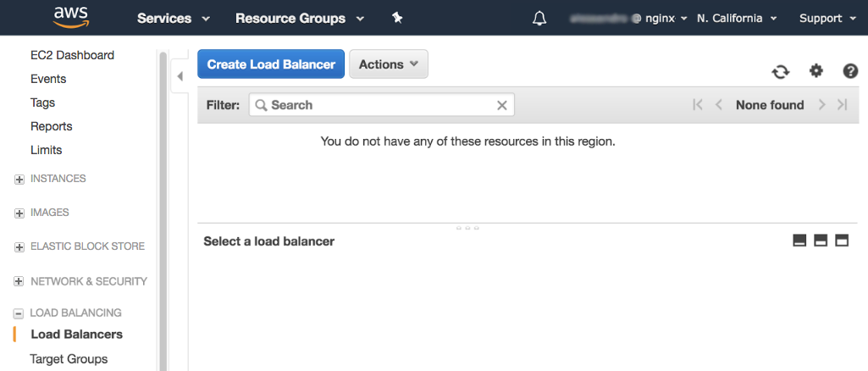Open the settings gear for table preferences
Image resolution: width=868 pixels, height=371 pixels.
pos(816,71)
